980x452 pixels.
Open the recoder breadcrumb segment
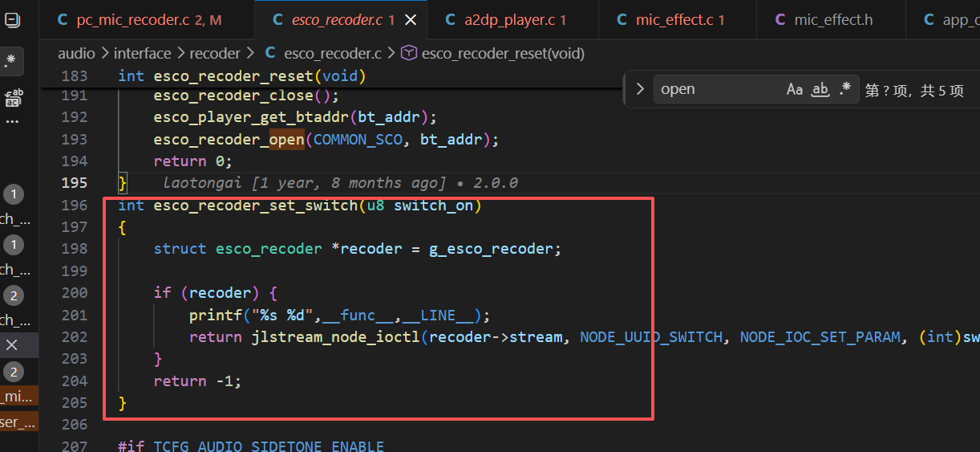pos(215,54)
